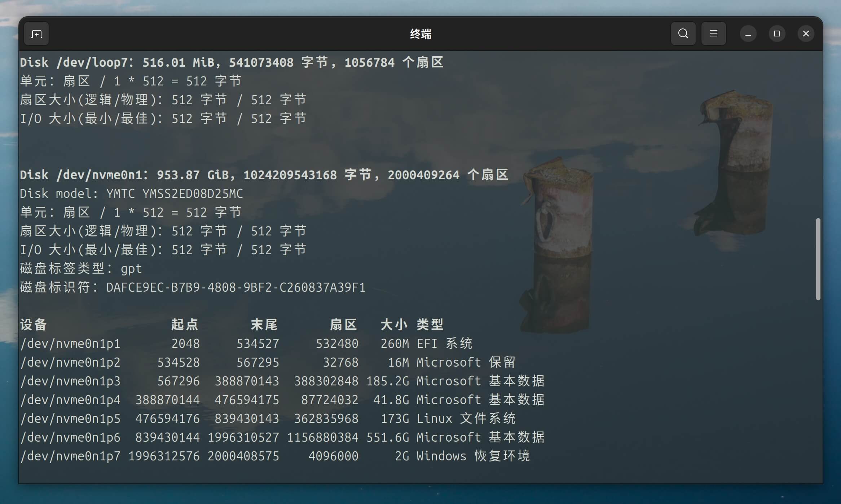The image size is (841, 504).
Task: Open a new terminal tab
Action: coord(36,34)
